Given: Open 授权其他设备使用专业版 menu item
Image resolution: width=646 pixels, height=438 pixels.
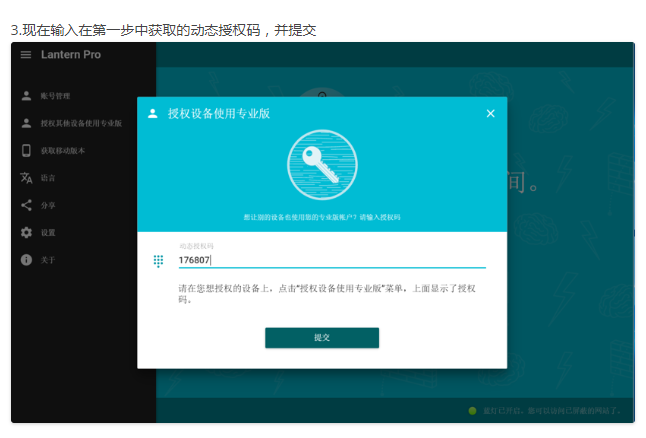Looking at the screenshot, I should [81, 123].
